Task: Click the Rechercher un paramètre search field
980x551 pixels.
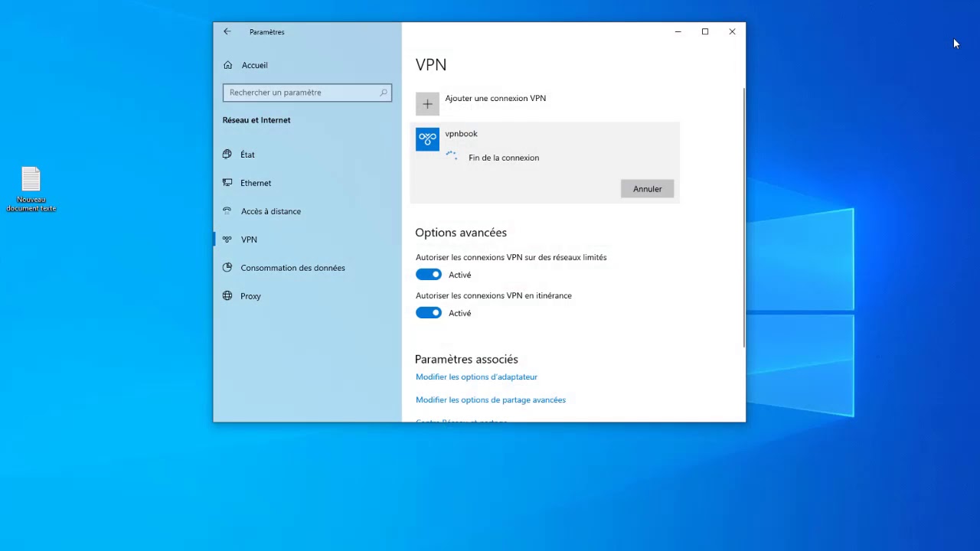Action: 302,93
